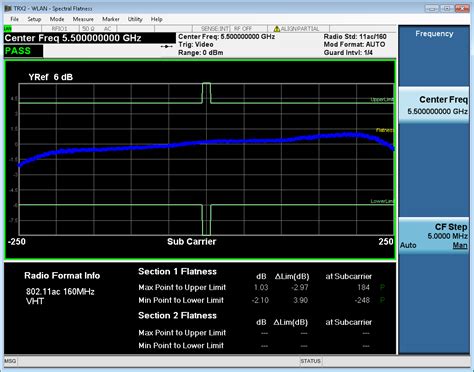Select Auto option in CF Step

408,245
